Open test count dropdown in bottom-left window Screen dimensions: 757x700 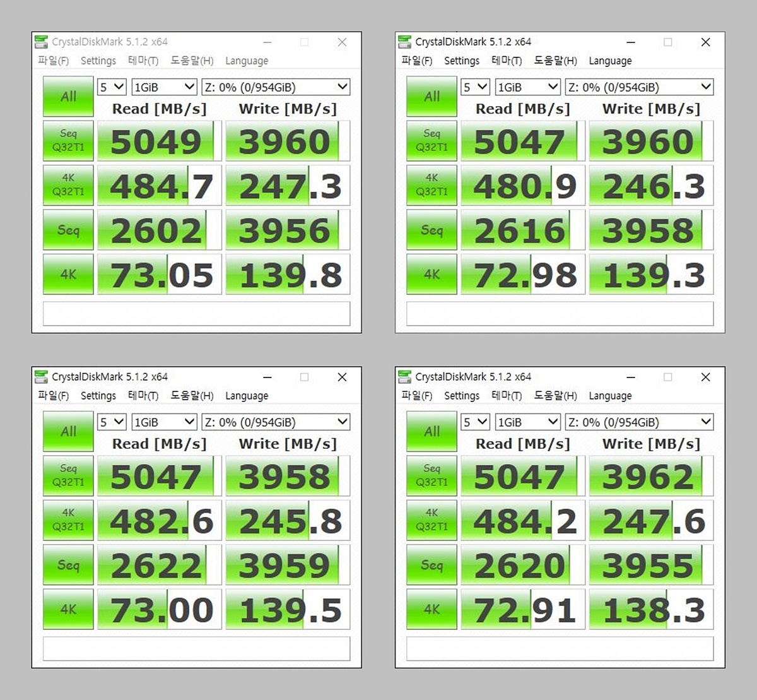click(x=112, y=422)
